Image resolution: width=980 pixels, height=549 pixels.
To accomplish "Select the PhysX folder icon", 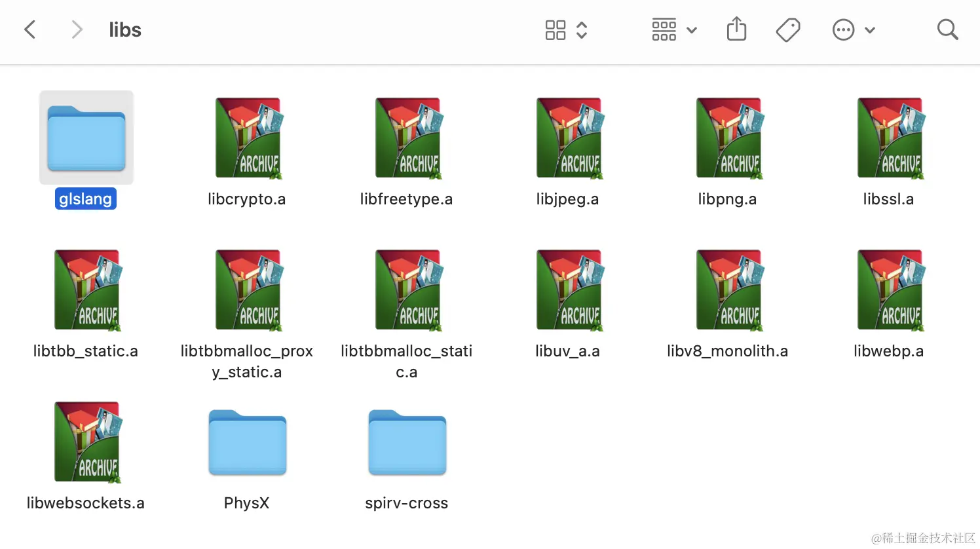I will (x=248, y=442).
